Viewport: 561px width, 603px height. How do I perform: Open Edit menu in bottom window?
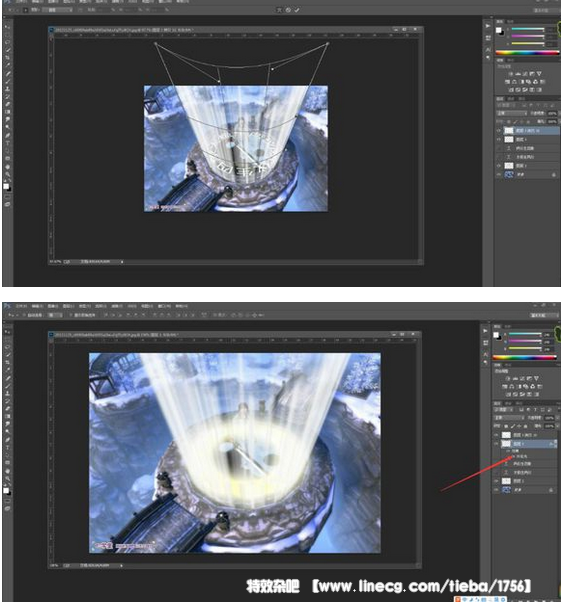pos(37,306)
